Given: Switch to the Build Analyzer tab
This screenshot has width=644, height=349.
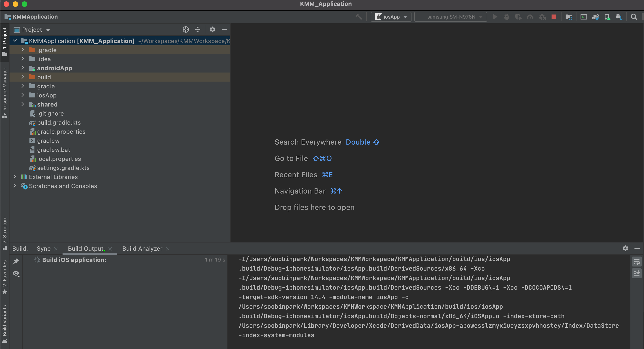Looking at the screenshot, I should click(x=142, y=249).
